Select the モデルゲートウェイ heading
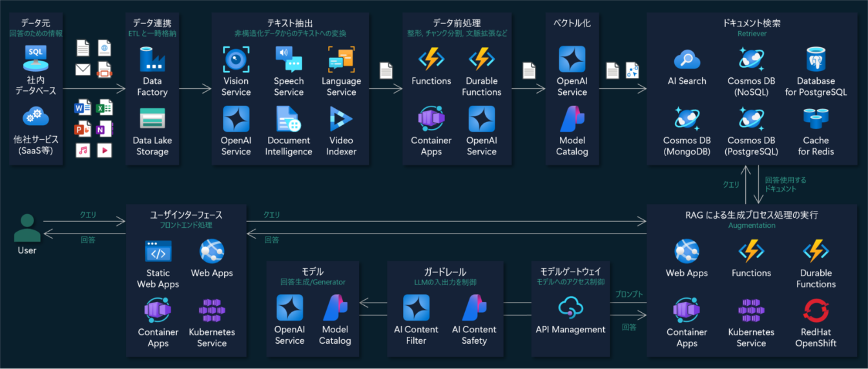This screenshot has width=868, height=369. (x=571, y=272)
